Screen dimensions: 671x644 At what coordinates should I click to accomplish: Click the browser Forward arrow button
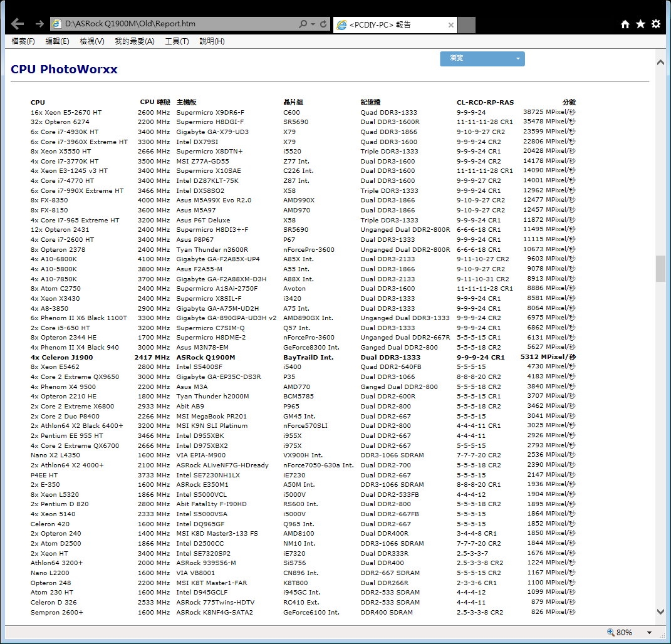[x=39, y=24]
